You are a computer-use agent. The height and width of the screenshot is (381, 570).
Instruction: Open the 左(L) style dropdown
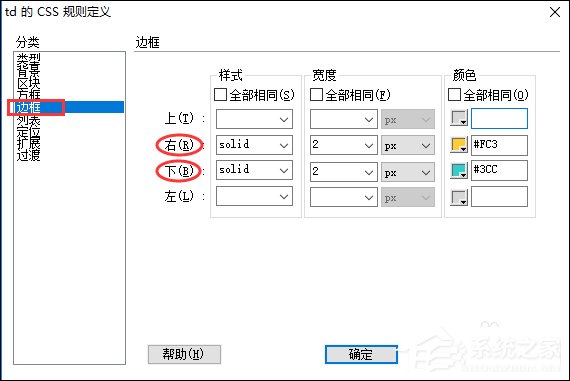tap(254, 197)
